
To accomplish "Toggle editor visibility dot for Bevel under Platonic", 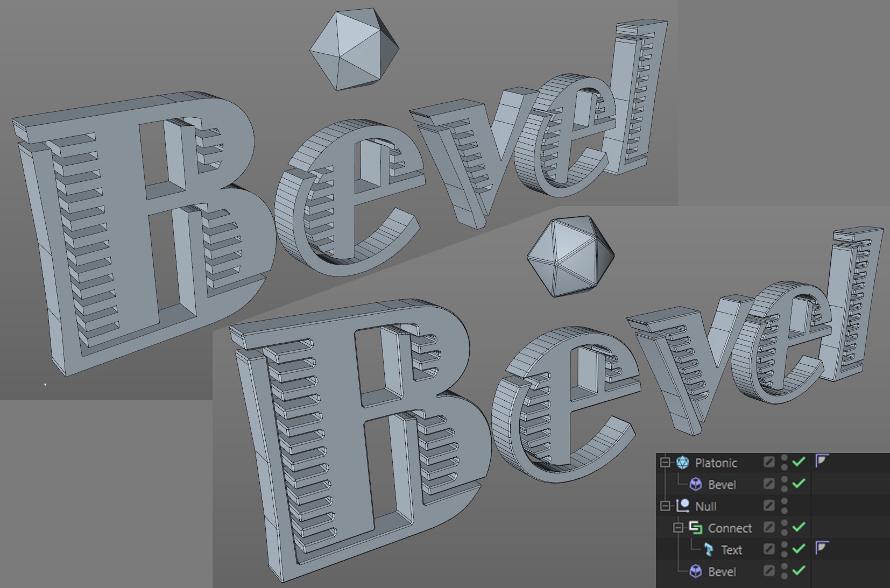I will [x=785, y=480].
